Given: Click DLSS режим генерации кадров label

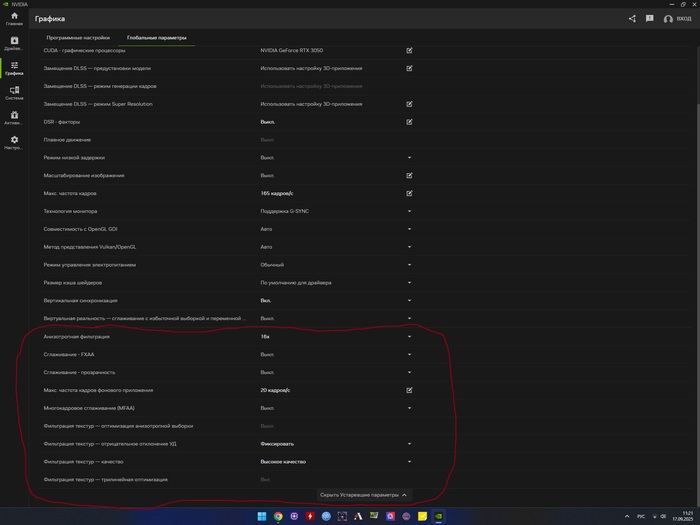Looking at the screenshot, I should pyautogui.click(x=100, y=86).
